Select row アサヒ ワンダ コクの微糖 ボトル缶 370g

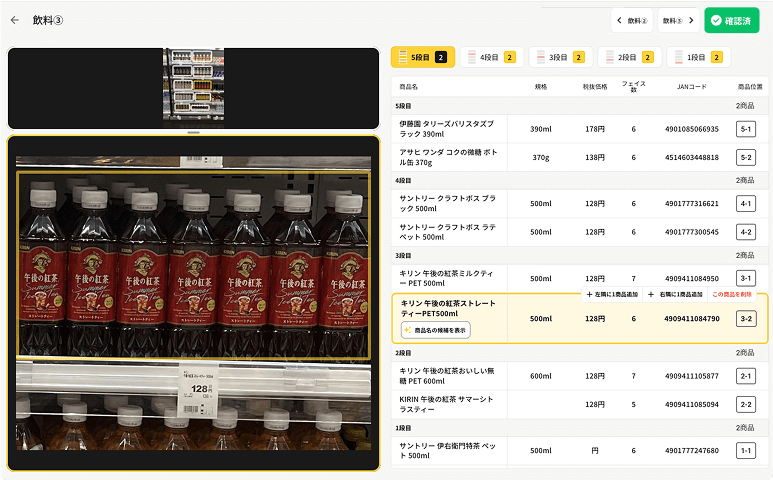[x=580, y=158]
